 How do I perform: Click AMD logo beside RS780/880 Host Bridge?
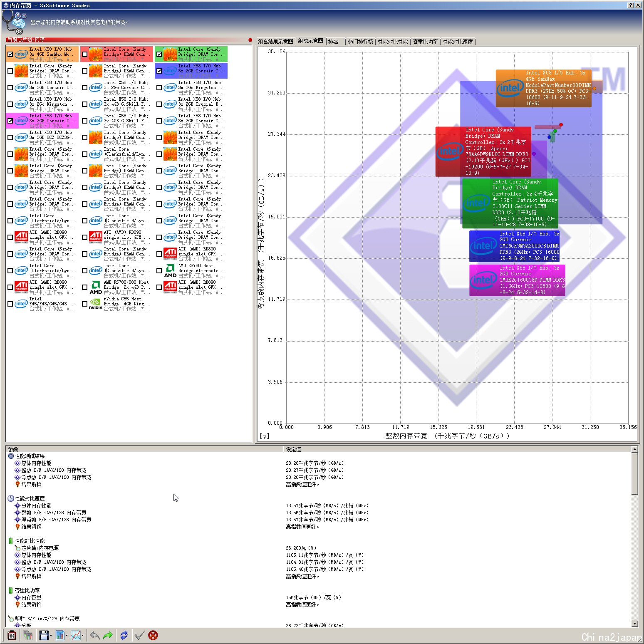point(96,287)
